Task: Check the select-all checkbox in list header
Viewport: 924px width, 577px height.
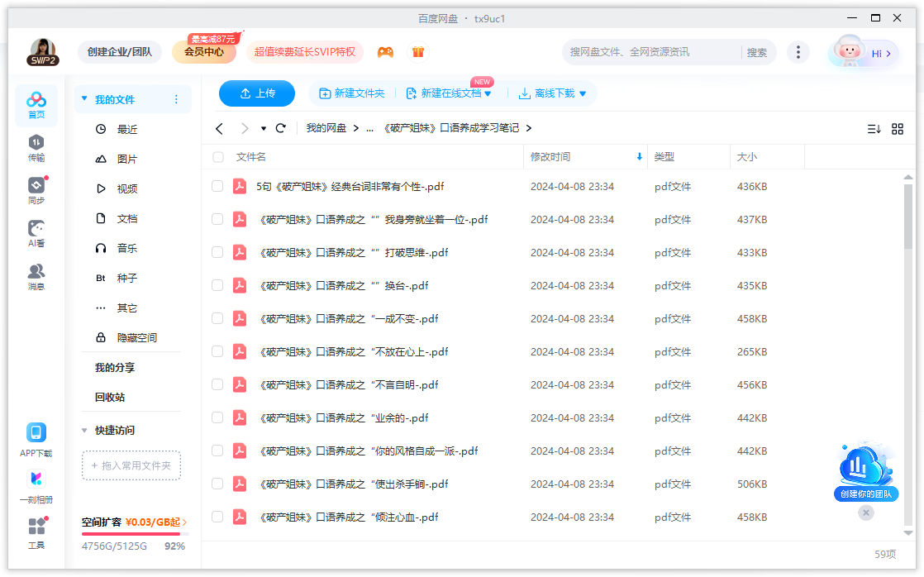Action: coord(217,156)
